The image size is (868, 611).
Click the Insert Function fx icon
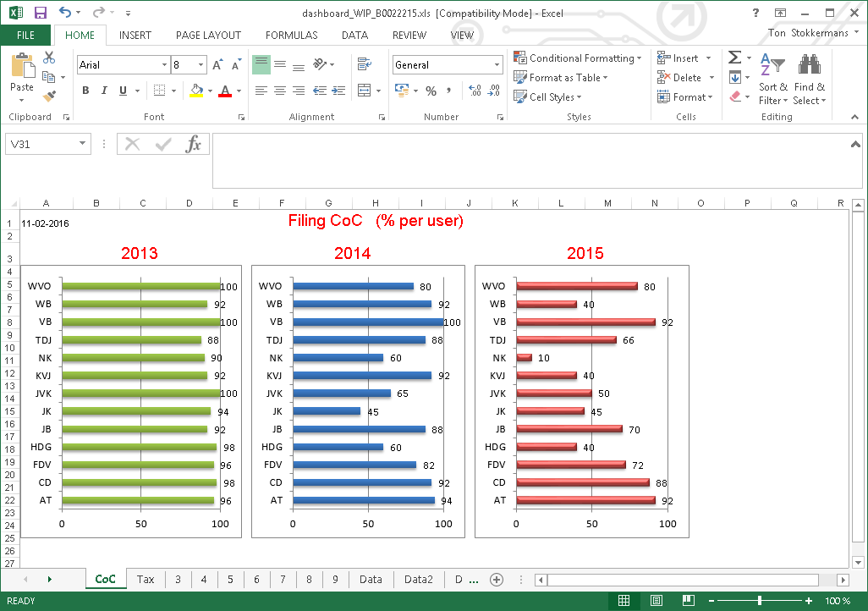[193, 144]
